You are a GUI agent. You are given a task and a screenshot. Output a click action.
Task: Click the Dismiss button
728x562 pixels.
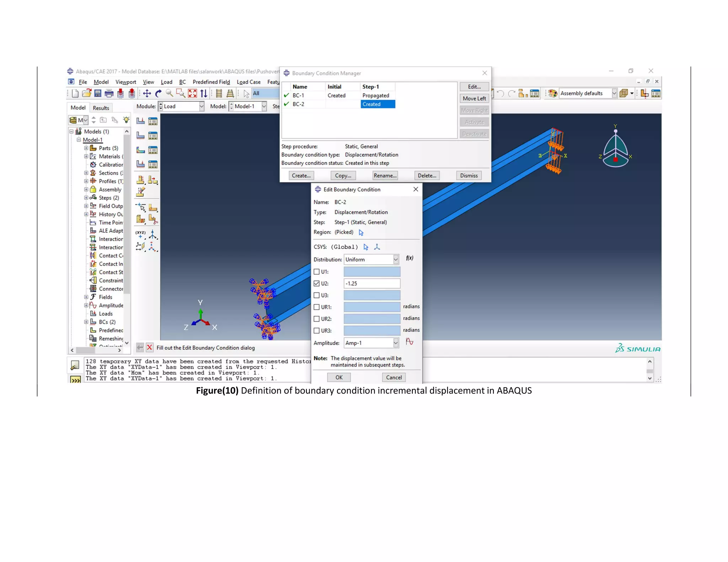[469, 175]
